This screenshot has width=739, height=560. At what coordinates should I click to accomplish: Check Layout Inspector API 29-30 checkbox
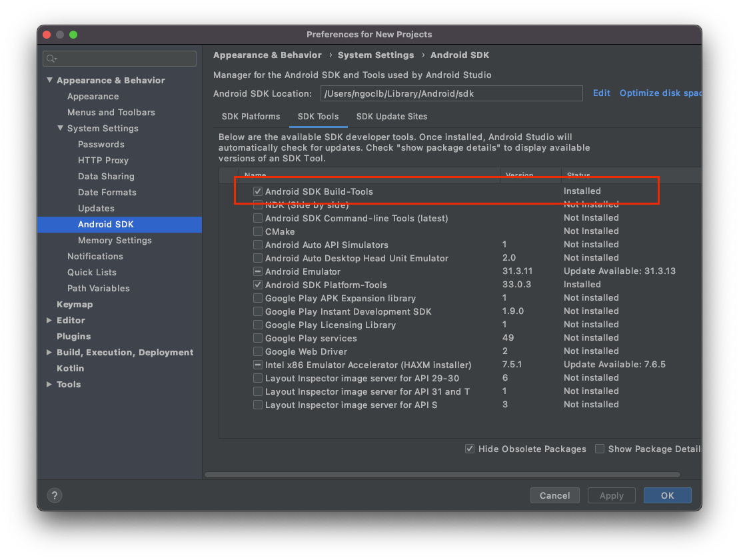coord(258,378)
